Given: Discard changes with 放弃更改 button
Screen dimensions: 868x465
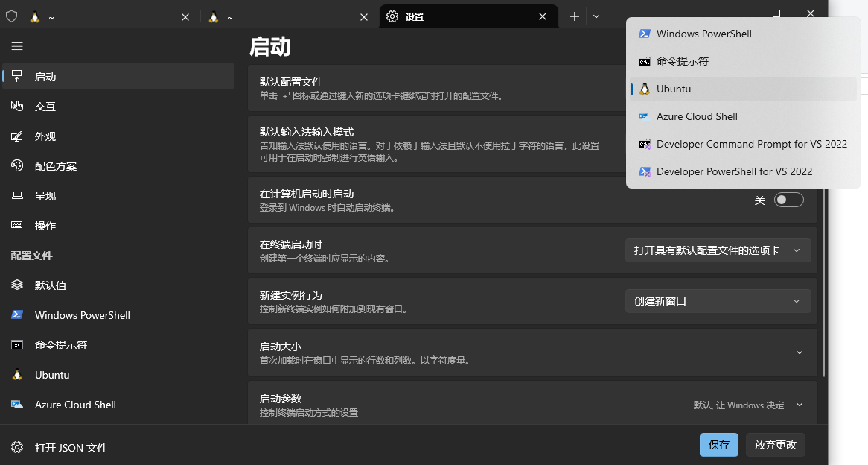Looking at the screenshot, I should click(x=775, y=444).
